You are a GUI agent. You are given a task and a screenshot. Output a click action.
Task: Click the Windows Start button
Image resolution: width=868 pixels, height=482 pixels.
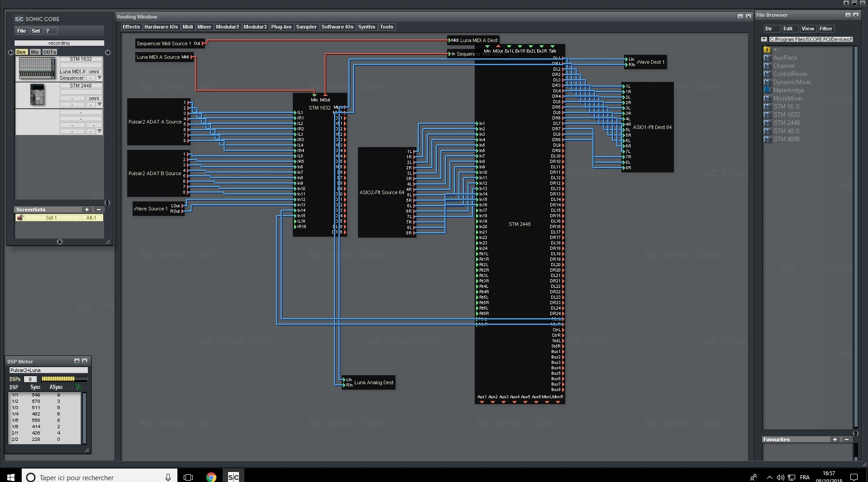click(x=11, y=477)
